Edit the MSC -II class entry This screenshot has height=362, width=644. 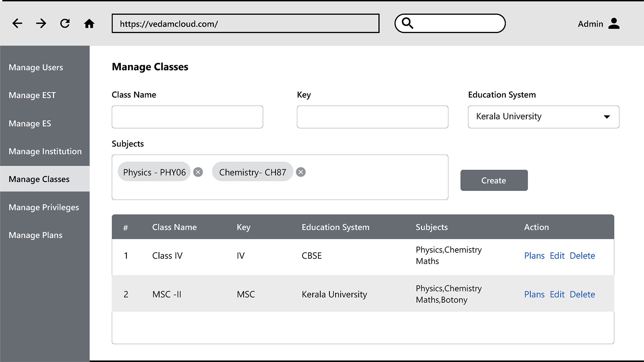557,294
